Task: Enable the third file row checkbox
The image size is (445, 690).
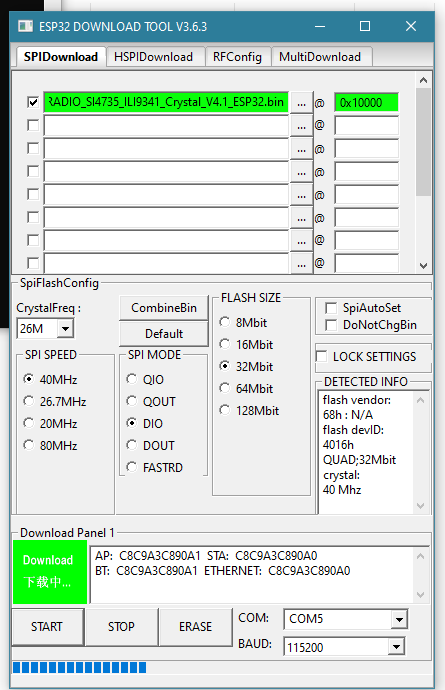Action: click(33, 148)
